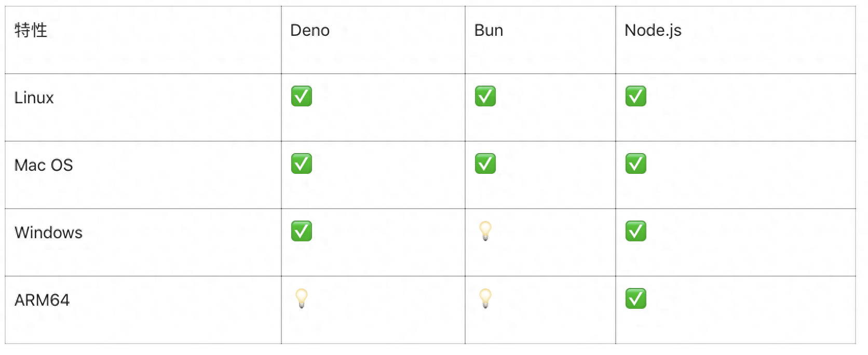Screen dimensions: 868x355
Task: Click the Linux row label
Action: point(34,98)
